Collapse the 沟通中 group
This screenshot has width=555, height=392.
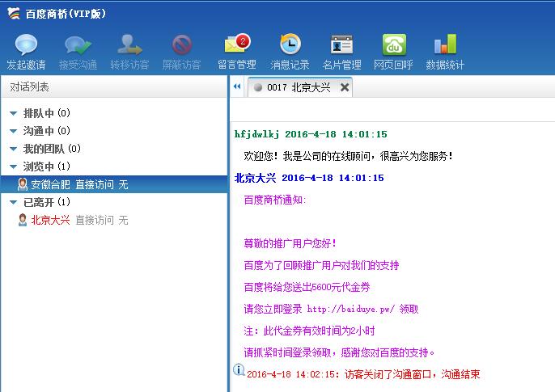tap(14, 131)
